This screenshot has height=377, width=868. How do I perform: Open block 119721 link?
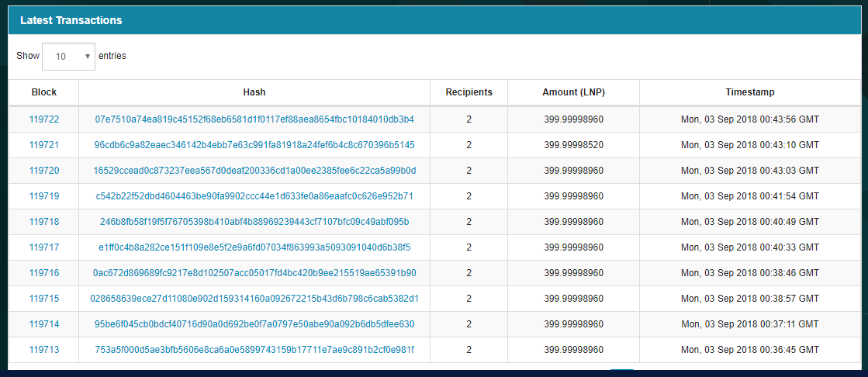coord(44,145)
